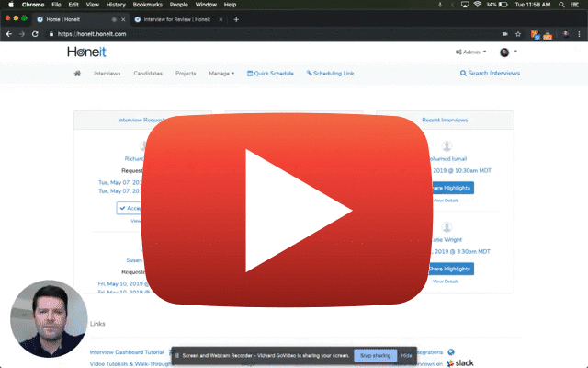Screen dimensions: 588x368
Task: Reload the current page
Action: pyautogui.click(x=35, y=34)
